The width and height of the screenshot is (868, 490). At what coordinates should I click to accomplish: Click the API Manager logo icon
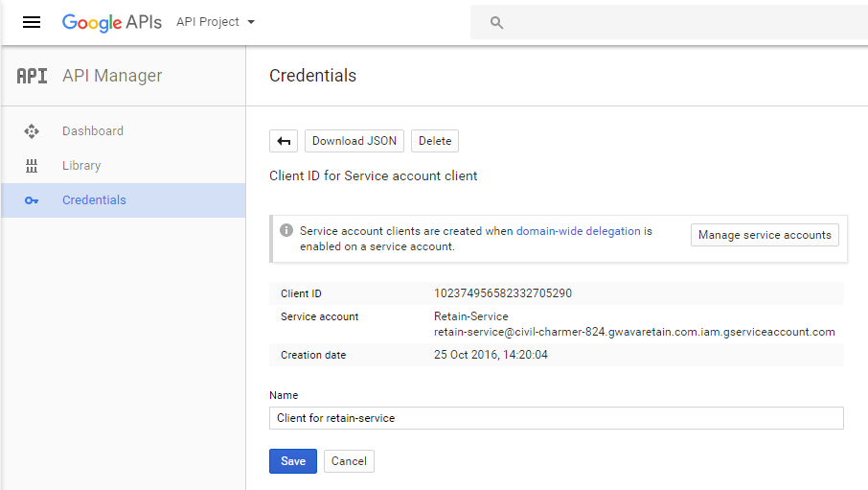click(32, 77)
